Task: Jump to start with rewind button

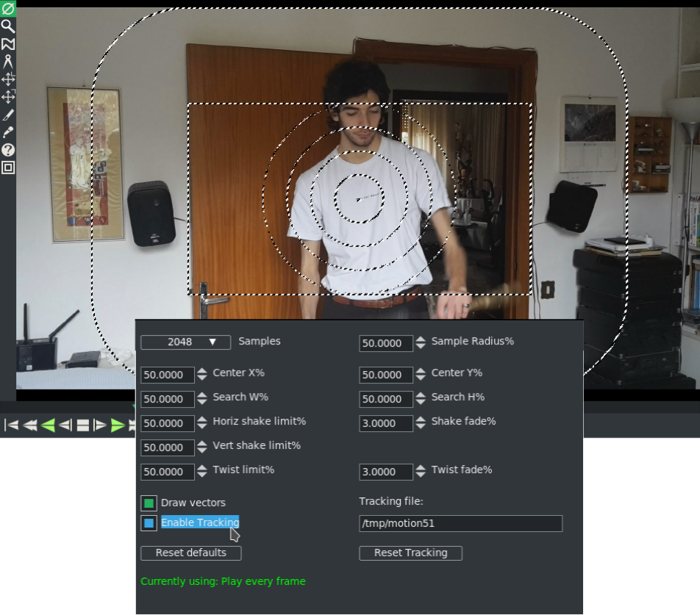Action: click(12, 425)
